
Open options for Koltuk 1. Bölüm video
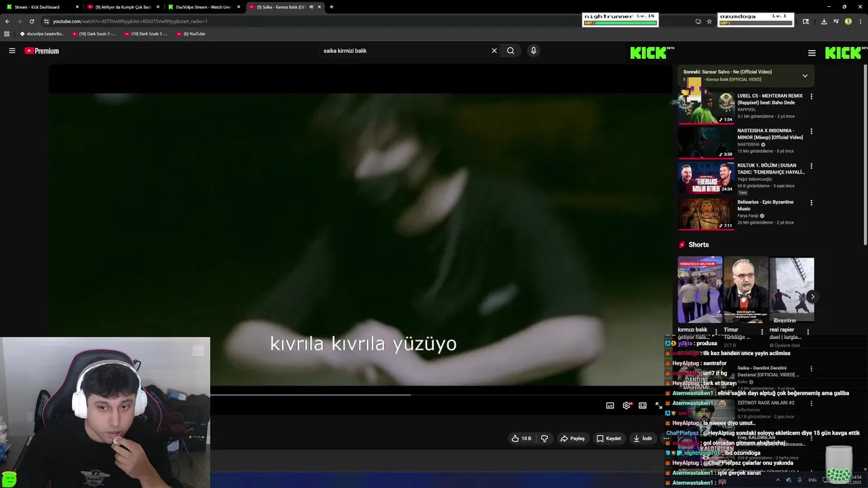point(811,166)
